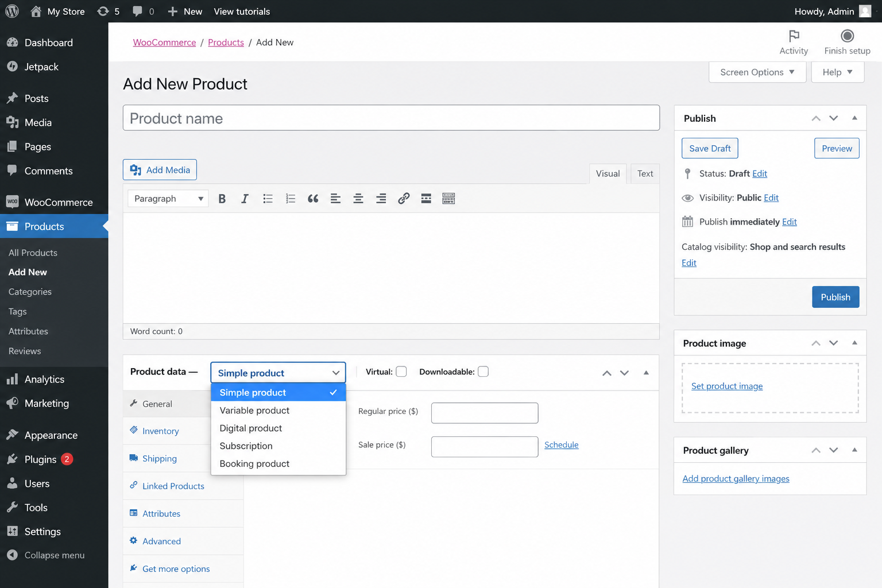Open WooCommerce breadcrumb link
The image size is (882, 588).
click(164, 42)
